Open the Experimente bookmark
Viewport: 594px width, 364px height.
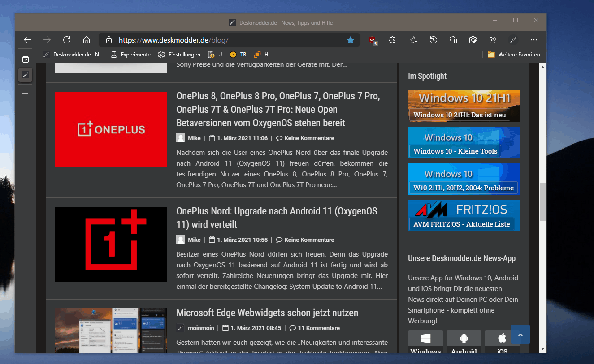pos(130,55)
